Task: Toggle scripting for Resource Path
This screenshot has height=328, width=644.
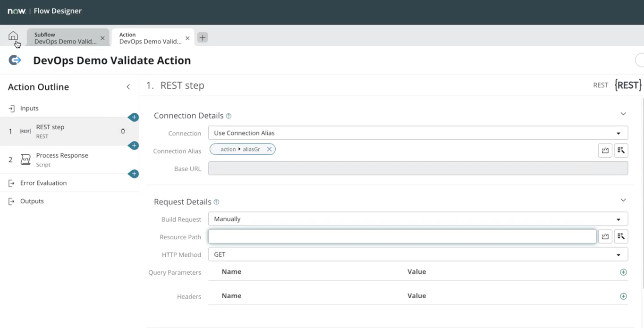Action: (x=605, y=236)
